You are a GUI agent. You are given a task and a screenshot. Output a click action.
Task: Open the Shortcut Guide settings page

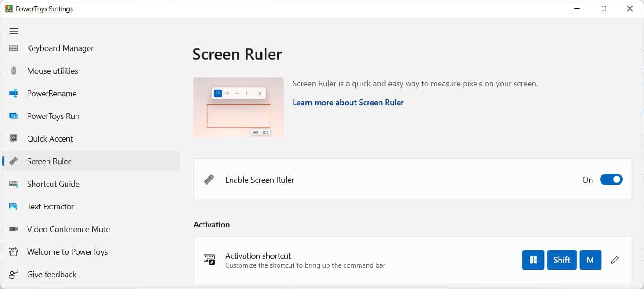[x=53, y=184]
